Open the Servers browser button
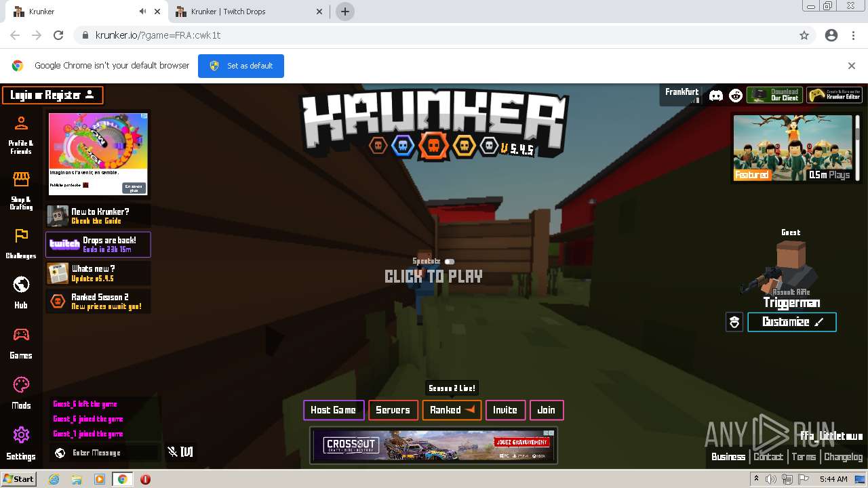Screen dimensions: 868x488 pos(393,410)
